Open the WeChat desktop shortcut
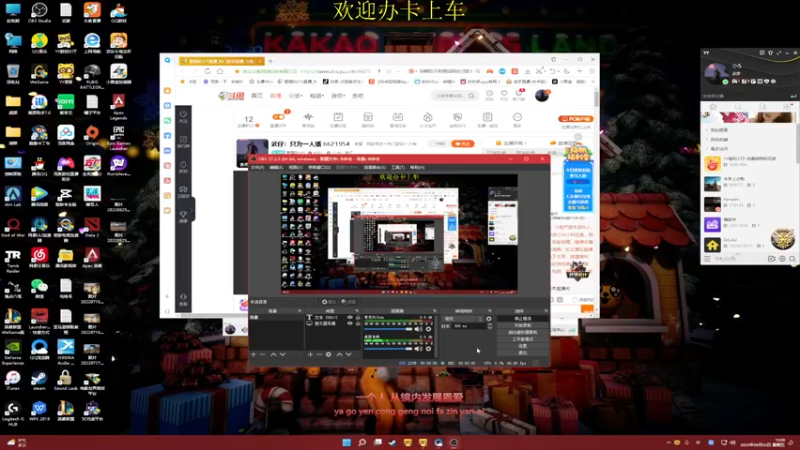 39,289
